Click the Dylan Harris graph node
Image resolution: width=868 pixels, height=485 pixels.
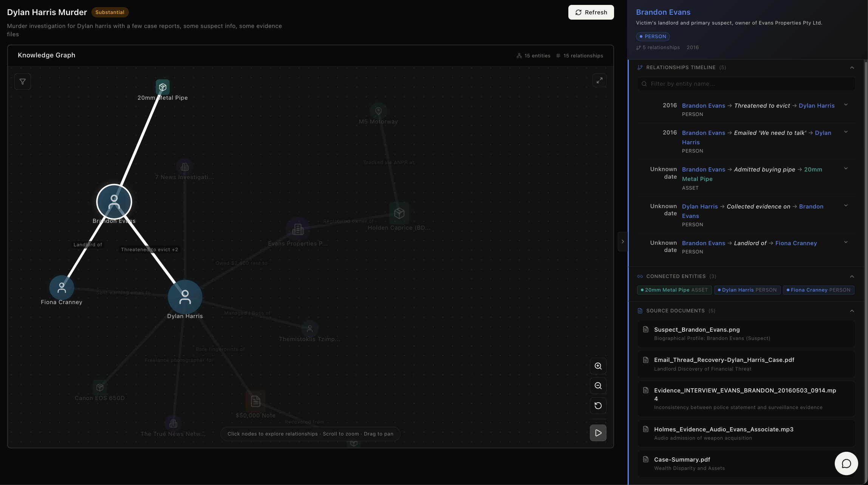[x=185, y=297]
